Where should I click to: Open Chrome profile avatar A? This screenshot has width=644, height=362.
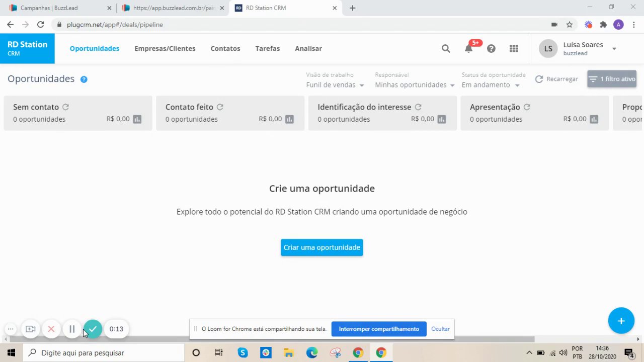point(619,24)
